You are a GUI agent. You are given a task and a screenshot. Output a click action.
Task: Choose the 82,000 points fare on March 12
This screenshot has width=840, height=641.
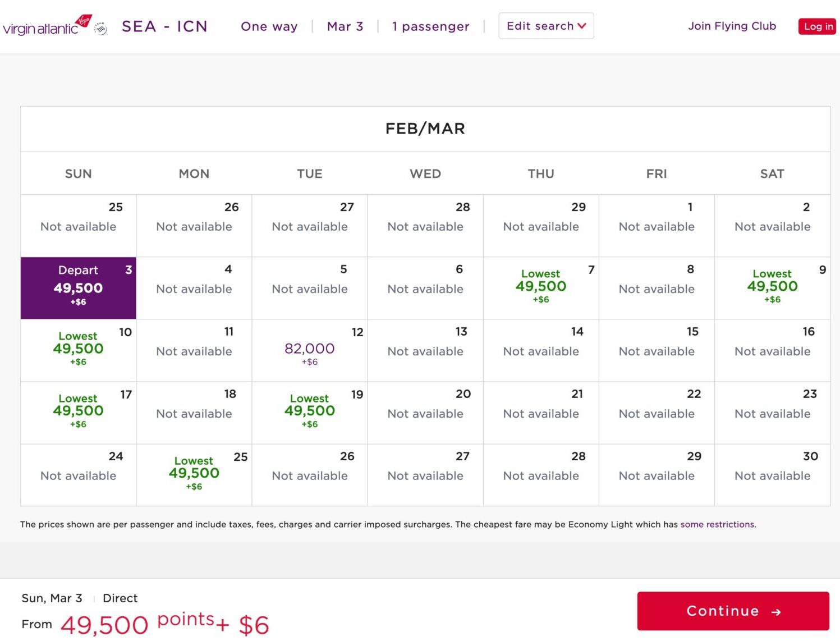[310, 350]
